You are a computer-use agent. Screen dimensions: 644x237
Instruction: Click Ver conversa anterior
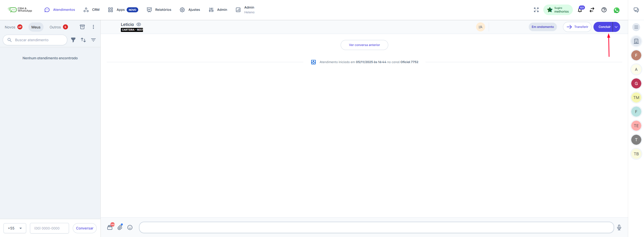click(x=364, y=45)
